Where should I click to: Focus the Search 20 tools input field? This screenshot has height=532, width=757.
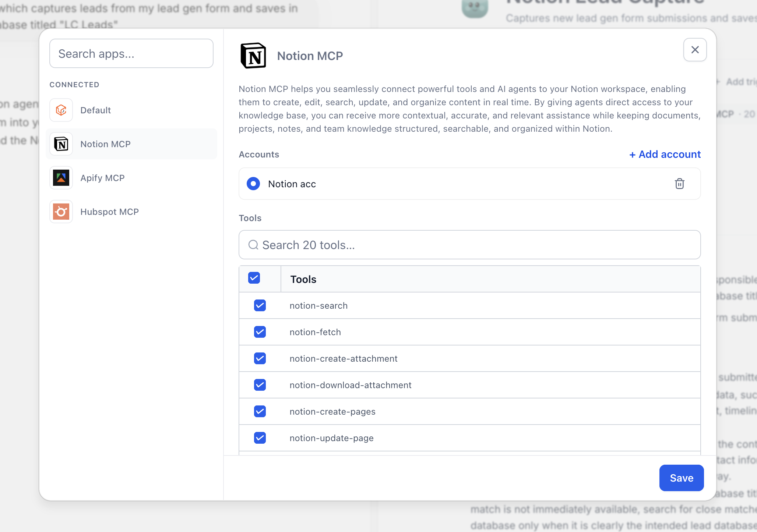click(x=470, y=245)
